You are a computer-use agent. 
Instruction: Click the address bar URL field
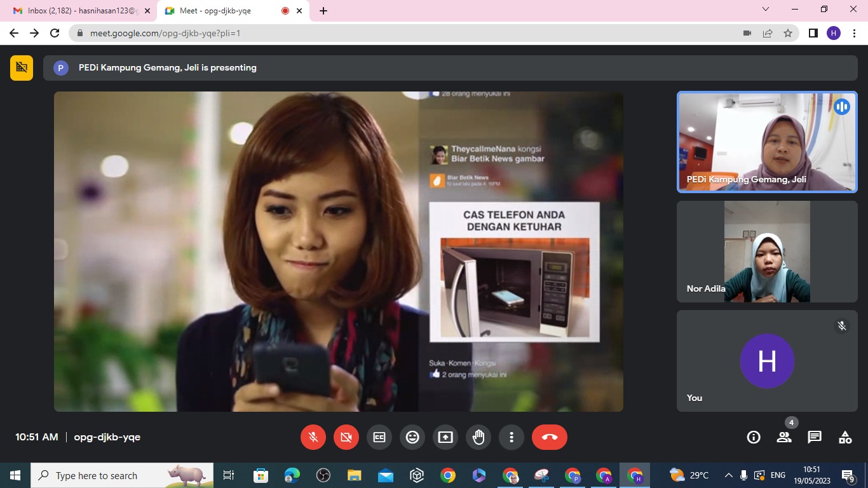(407, 33)
